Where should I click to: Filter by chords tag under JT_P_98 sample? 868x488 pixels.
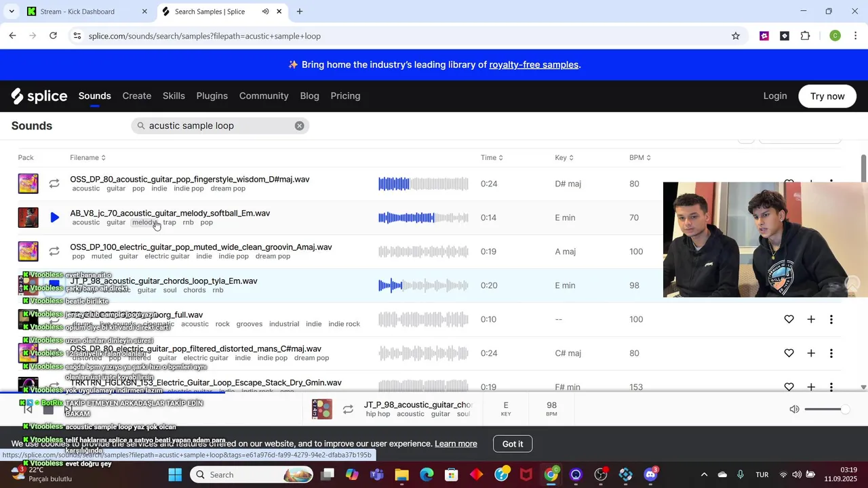tap(194, 290)
